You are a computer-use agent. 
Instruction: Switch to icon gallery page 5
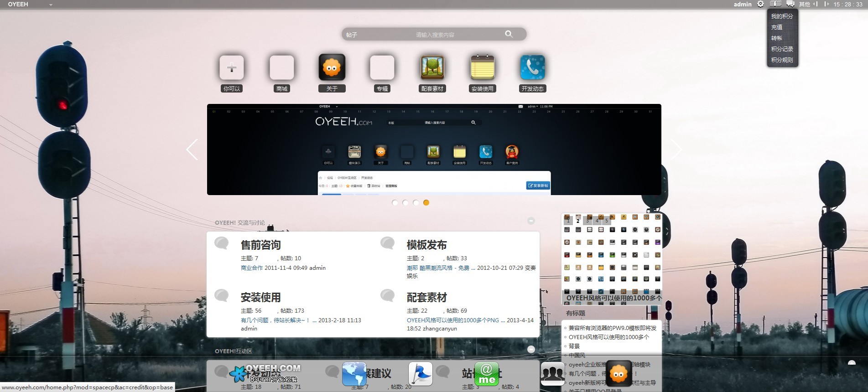tap(607, 221)
